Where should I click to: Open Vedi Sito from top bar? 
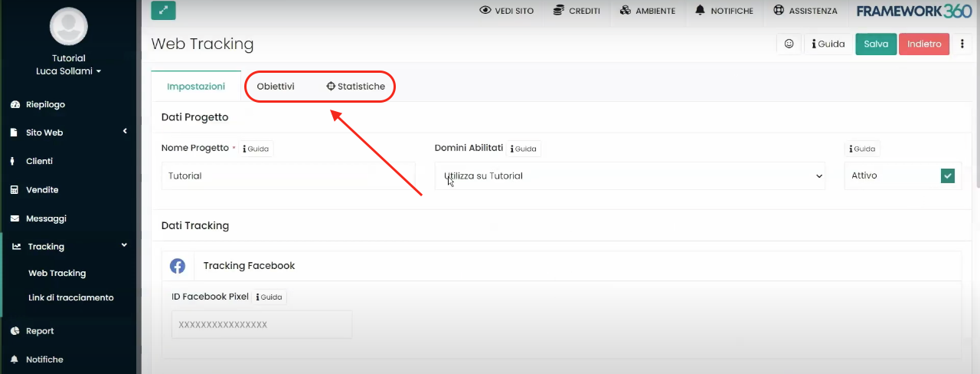point(506,11)
